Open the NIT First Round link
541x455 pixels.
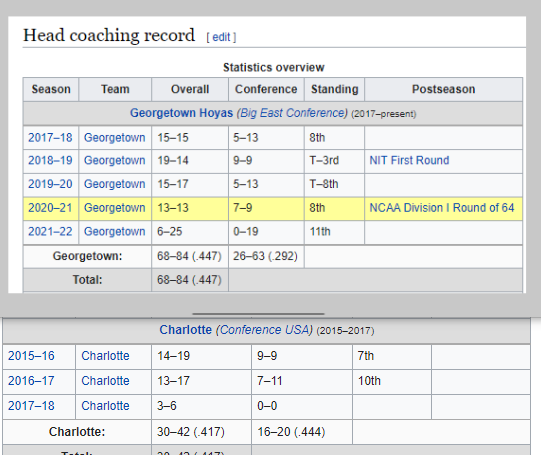409,160
